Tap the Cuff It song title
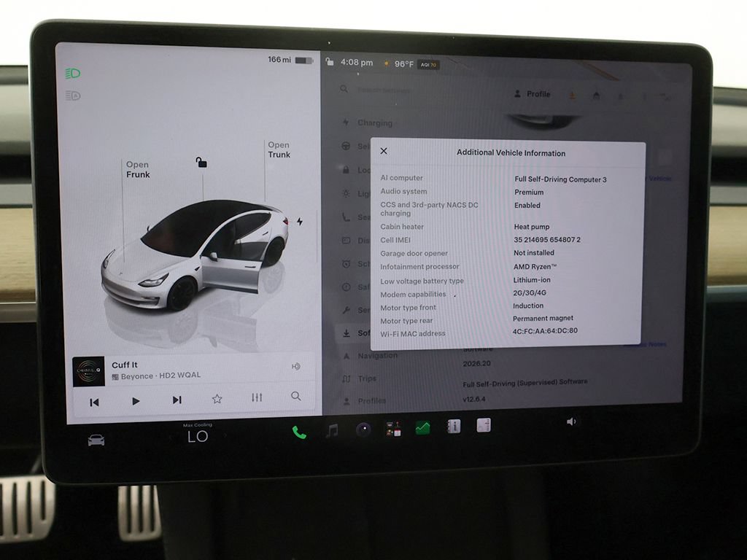 click(124, 365)
